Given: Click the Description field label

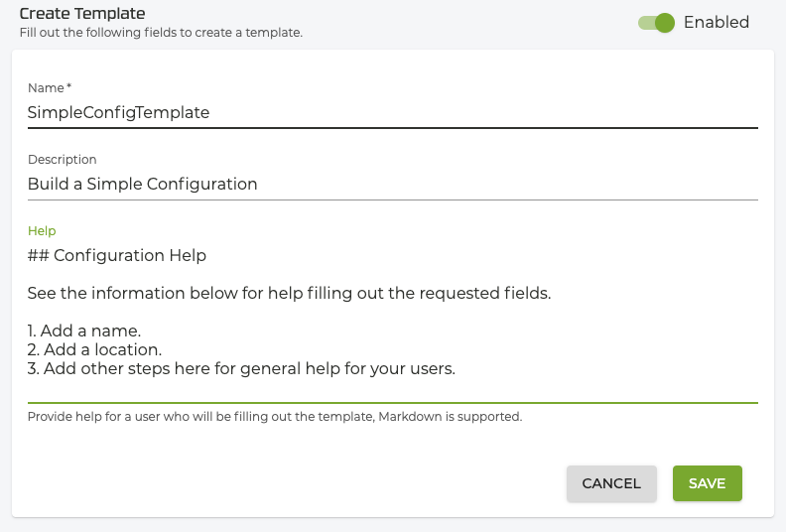Looking at the screenshot, I should pyautogui.click(x=62, y=159).
